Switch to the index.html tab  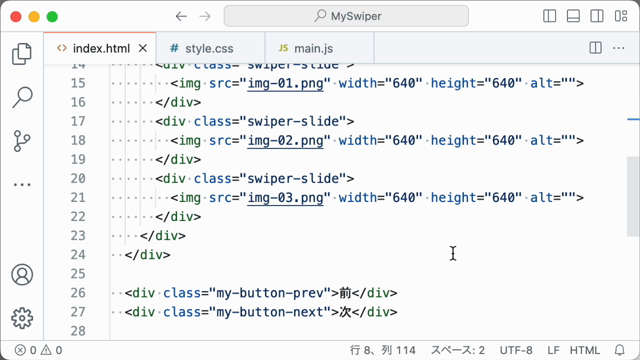point(100,48)
